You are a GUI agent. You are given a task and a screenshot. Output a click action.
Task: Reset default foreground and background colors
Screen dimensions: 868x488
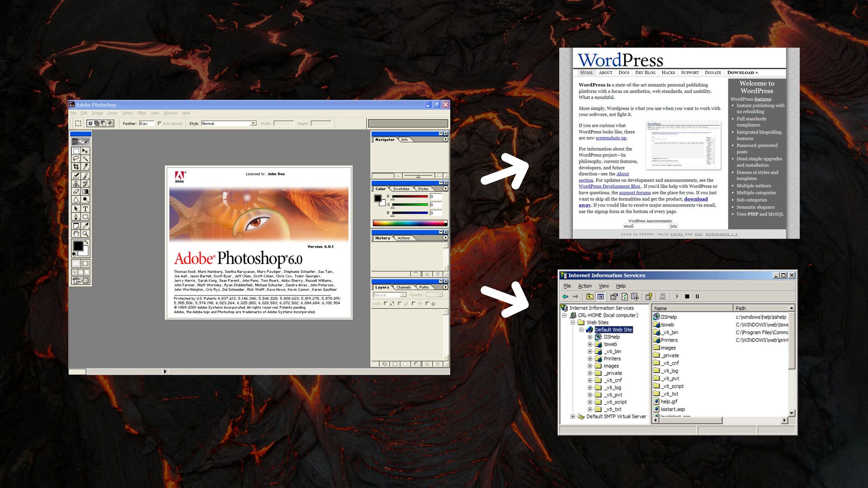coord(74,254)
